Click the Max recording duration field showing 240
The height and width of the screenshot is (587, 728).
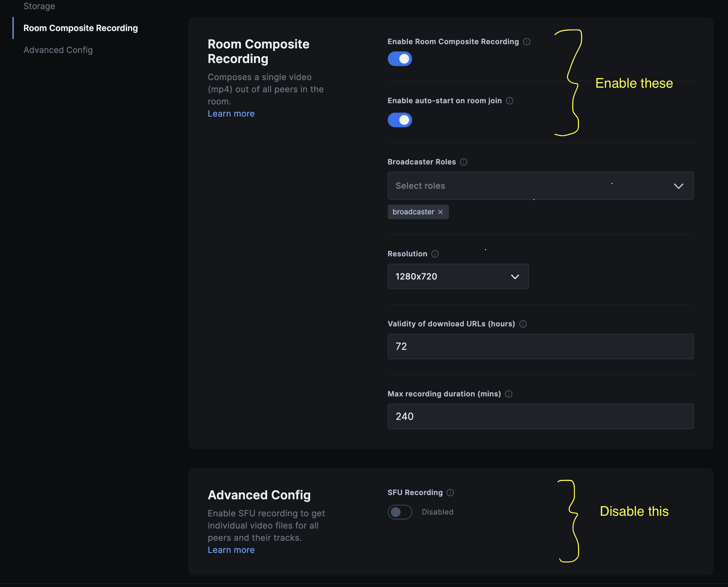(540, 416)
